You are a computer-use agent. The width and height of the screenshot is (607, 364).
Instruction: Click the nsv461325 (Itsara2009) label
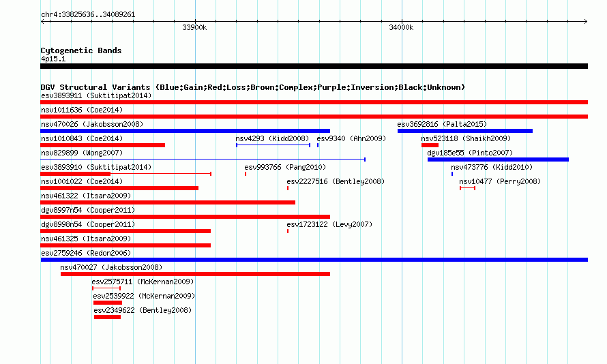pos(86,239)
